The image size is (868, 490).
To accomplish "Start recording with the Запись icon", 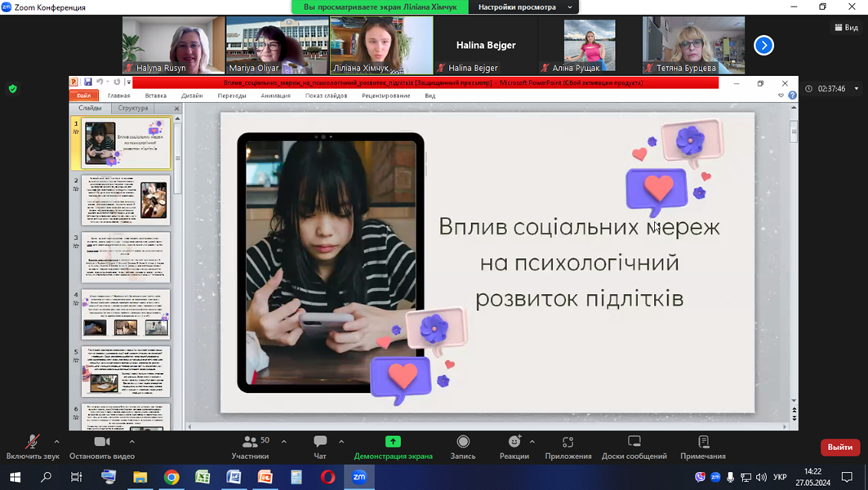I will (x=463, y=442).
